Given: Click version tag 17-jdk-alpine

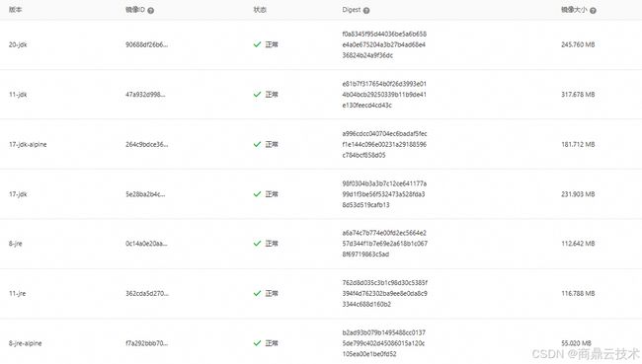Looking at the screenshot, I should coord(28,144).
